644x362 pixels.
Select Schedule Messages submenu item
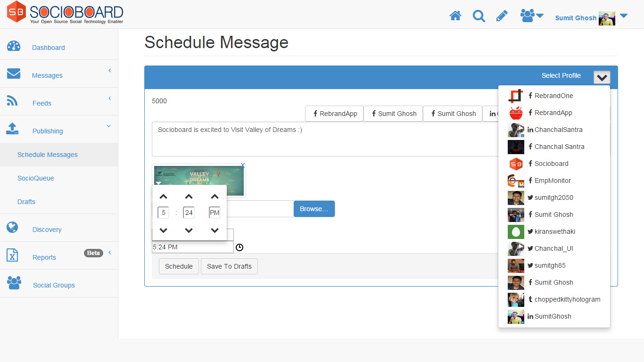48,155
